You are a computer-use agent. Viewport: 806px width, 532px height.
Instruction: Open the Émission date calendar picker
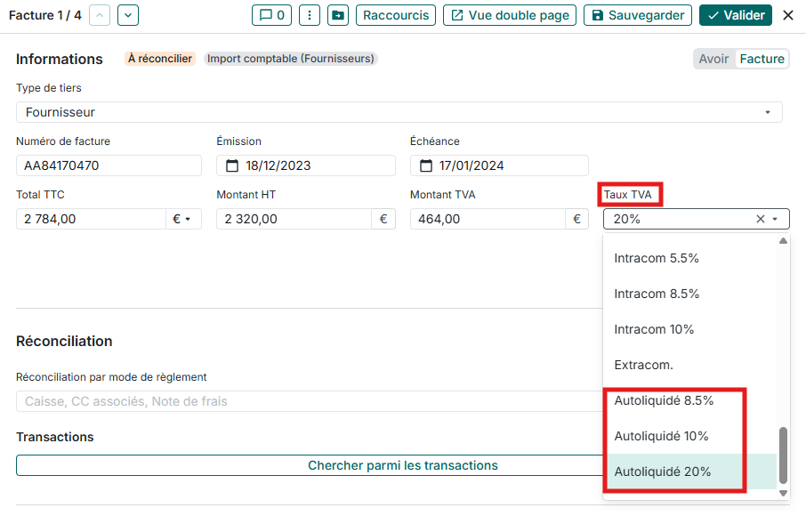pyautogui.click(x=232, y=165)
